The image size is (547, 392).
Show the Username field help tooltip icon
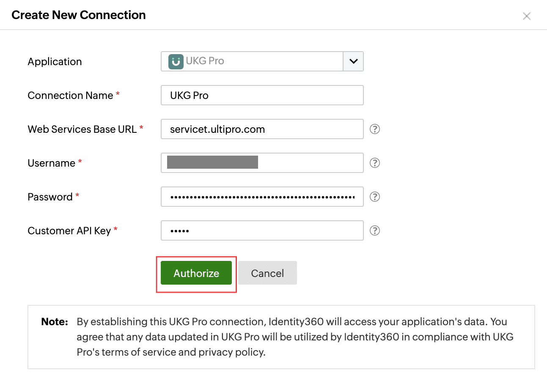click(375, 163)
